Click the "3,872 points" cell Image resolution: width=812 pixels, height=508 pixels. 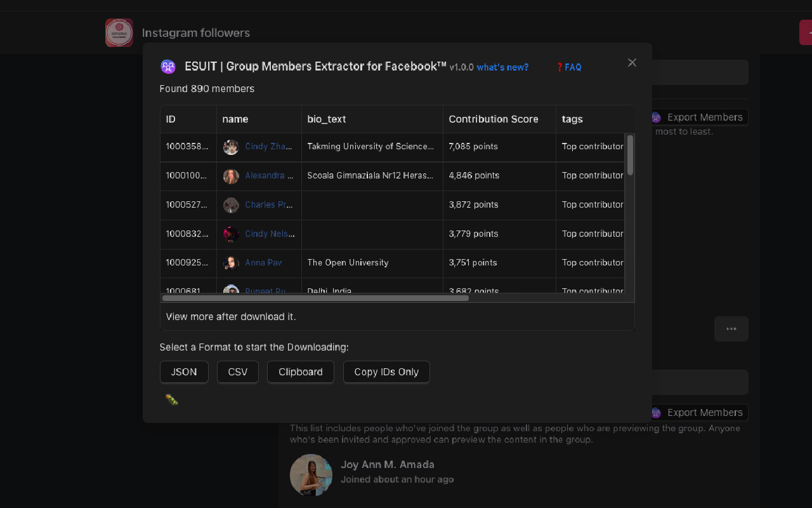click(499, 205)
